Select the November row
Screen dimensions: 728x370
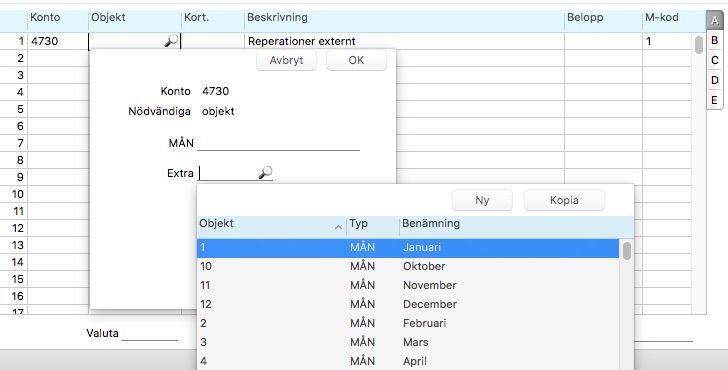point(408,286)
